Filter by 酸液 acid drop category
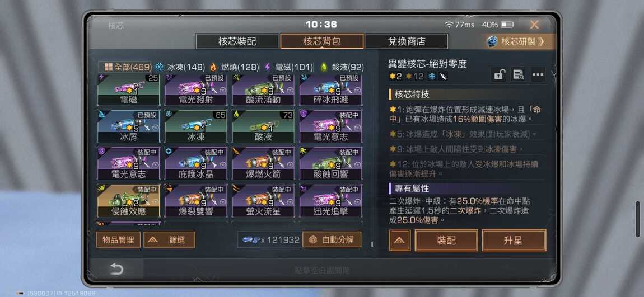 [342, 67]
